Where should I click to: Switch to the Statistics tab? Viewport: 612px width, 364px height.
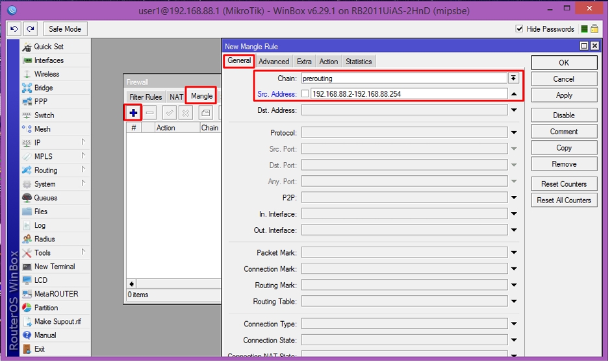pyautogui.click(x=359, y=62)
